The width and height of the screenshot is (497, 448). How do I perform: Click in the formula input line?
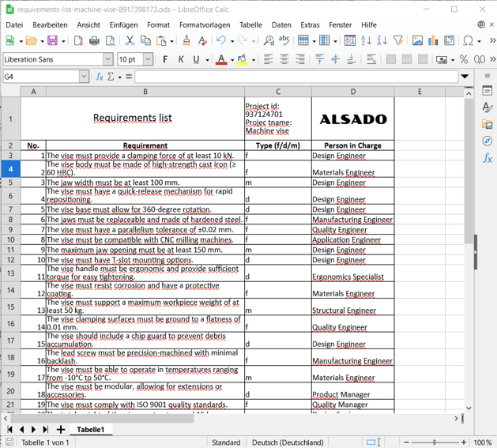click(296, 77)
